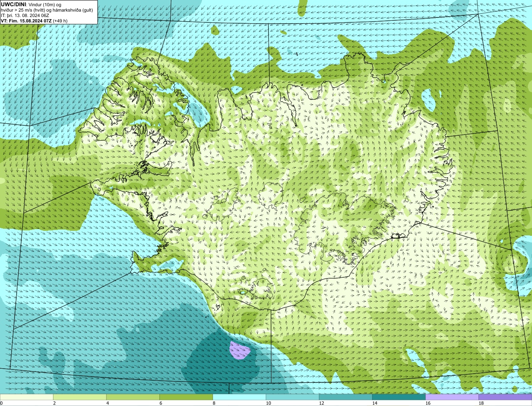
Task: Click the 10–12 m/s teal legend swatch
Action: point(293,397)
